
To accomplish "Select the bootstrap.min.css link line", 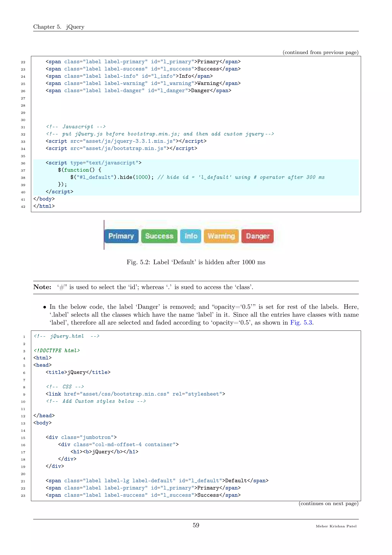I will tap(135, 394).
